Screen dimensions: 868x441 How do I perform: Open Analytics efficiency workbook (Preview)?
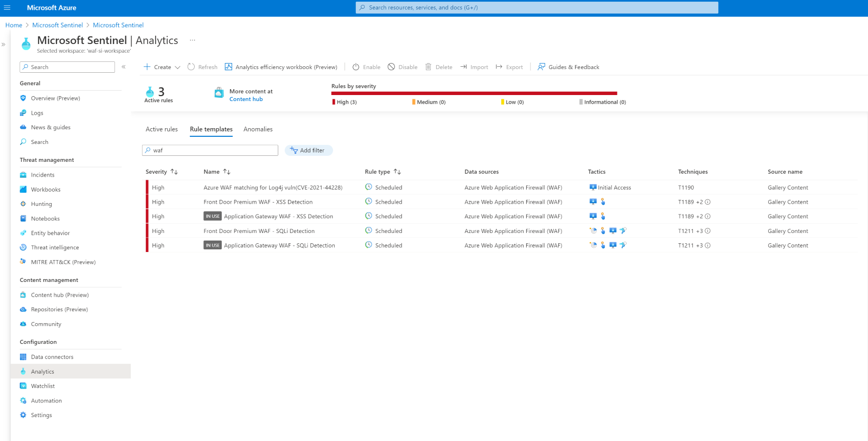(281, 67)
